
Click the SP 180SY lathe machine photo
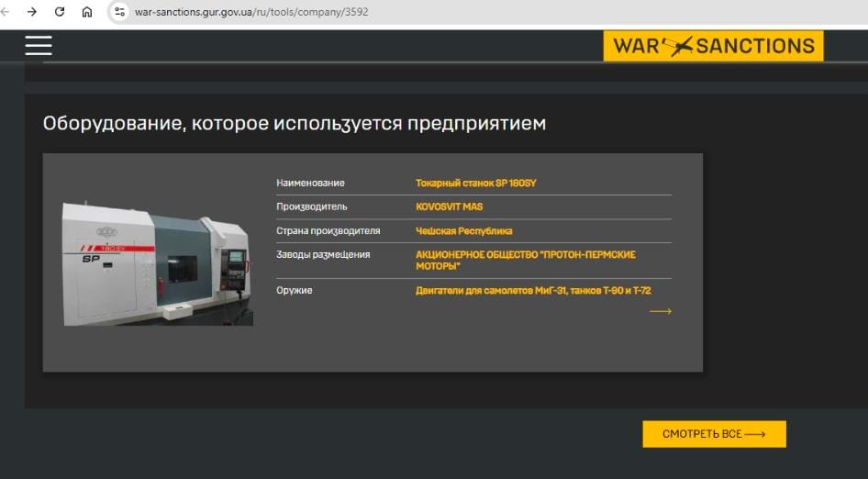[157, 264]
